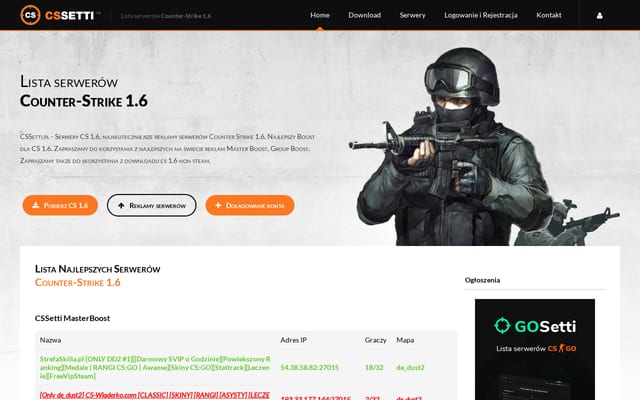This screenshot has height=400, width=640.
Task: Click the download arrow icon on Pobierz button
Action: 36,205
